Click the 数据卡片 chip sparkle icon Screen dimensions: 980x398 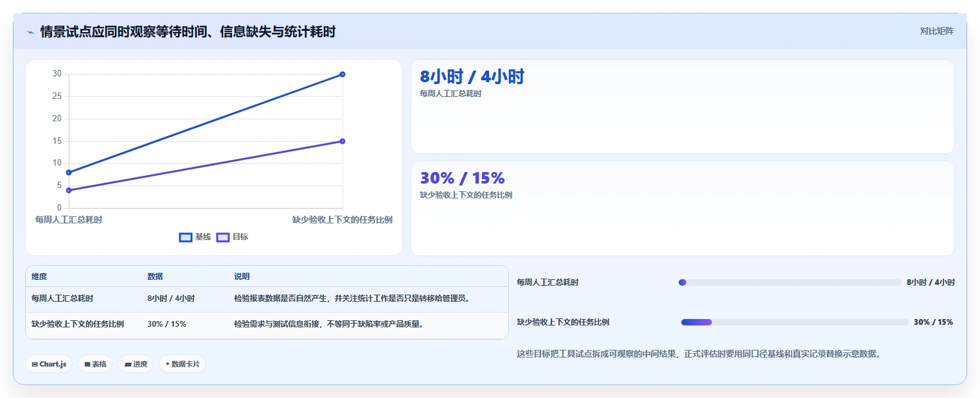[167, 364]
